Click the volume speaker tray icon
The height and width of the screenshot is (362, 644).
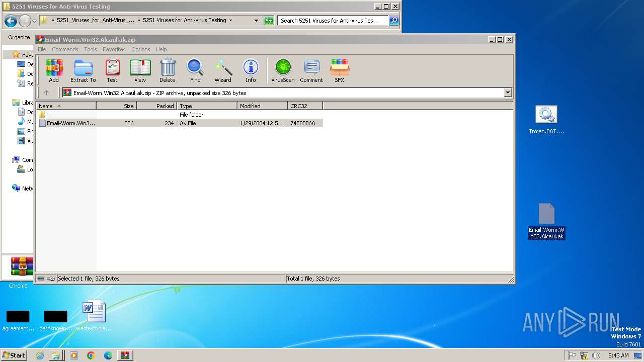(596, 355)
